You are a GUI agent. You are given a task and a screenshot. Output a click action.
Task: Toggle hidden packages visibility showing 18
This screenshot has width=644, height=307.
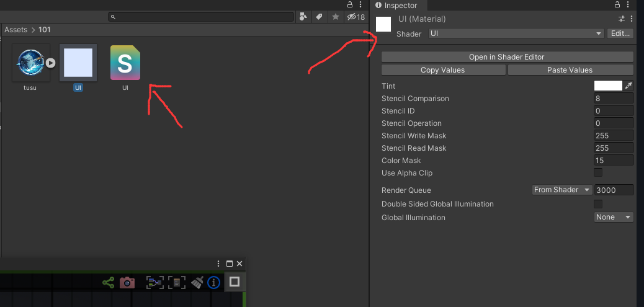coord(356,17)
